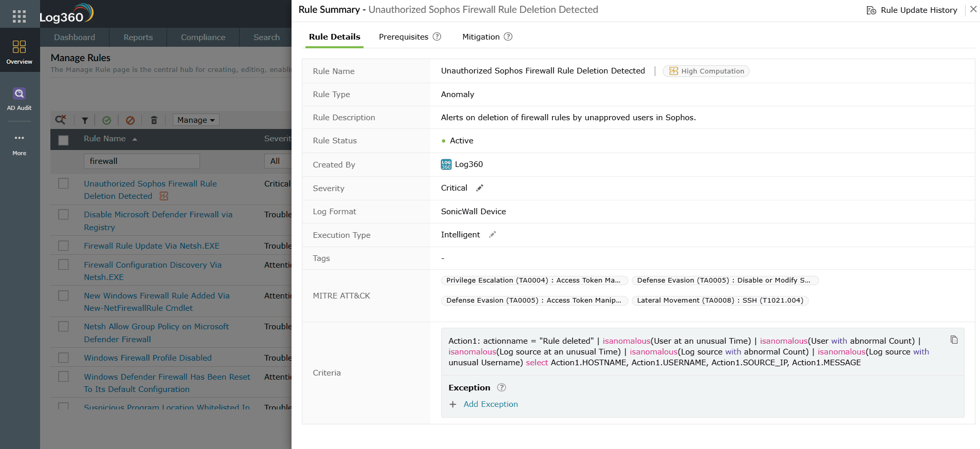Check the Disable Microsoft Defender Firewall row
Viewport: 980px width, 449px height.
coord(63,214)
